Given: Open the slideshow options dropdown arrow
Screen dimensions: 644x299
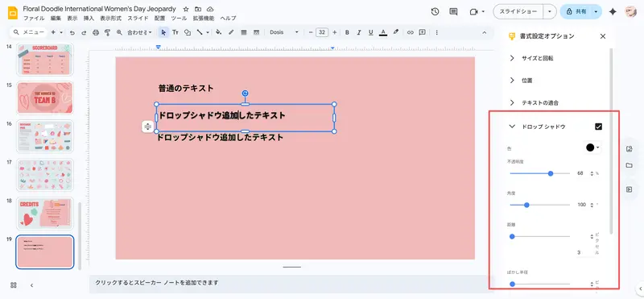Looking at the screenshot, I should (550, 12).
